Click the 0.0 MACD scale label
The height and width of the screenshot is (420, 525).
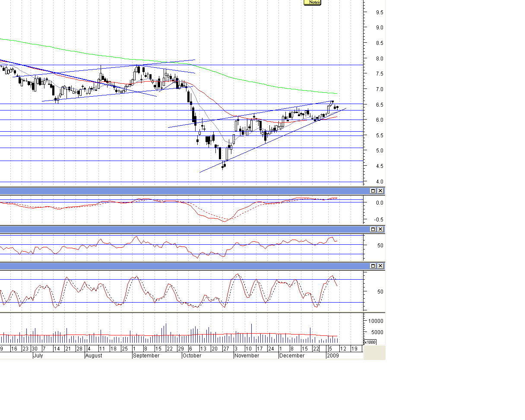380,202
